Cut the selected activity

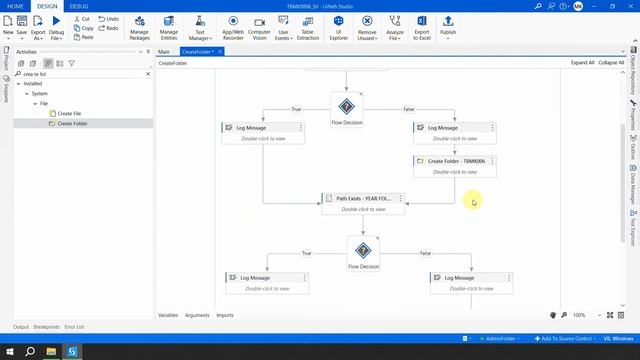(82, 19)
